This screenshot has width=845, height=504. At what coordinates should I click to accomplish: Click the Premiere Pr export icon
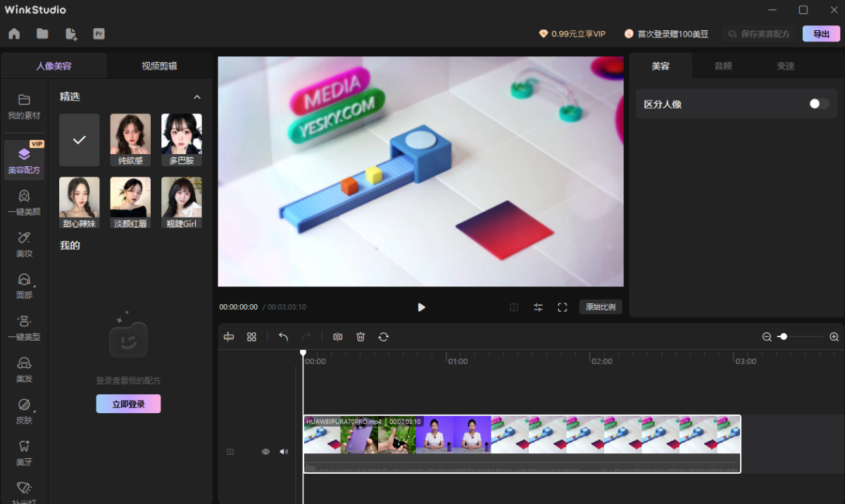coord(99,34)
